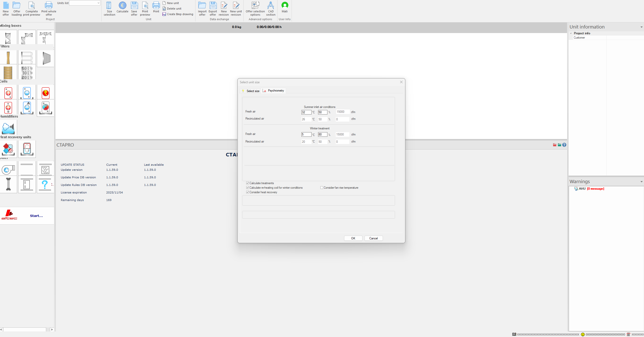Click the Export offer icon
Image resolution: width=644 pixels, height=337 pixels.
213,9
